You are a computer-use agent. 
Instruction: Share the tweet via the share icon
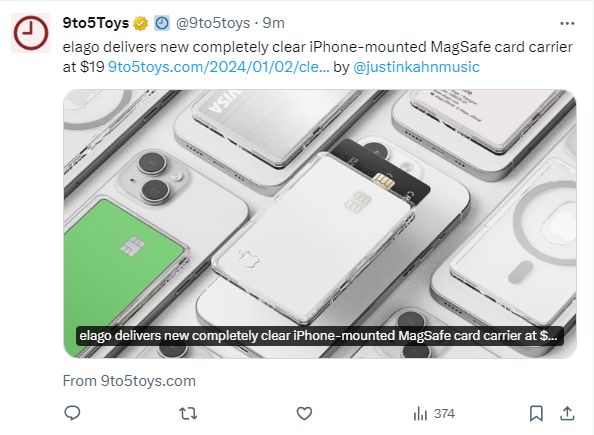pyautogui.click(x=567, y=413)
